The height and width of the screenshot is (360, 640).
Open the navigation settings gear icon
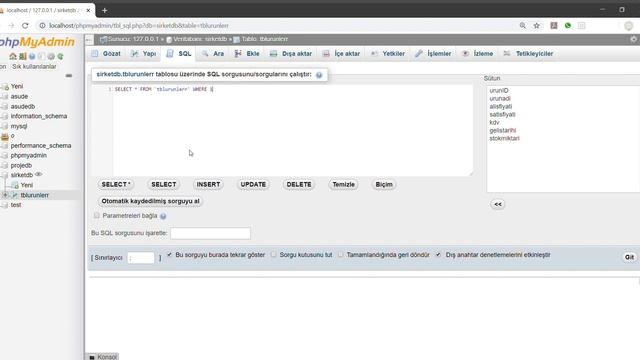click(x=51, y=56)
